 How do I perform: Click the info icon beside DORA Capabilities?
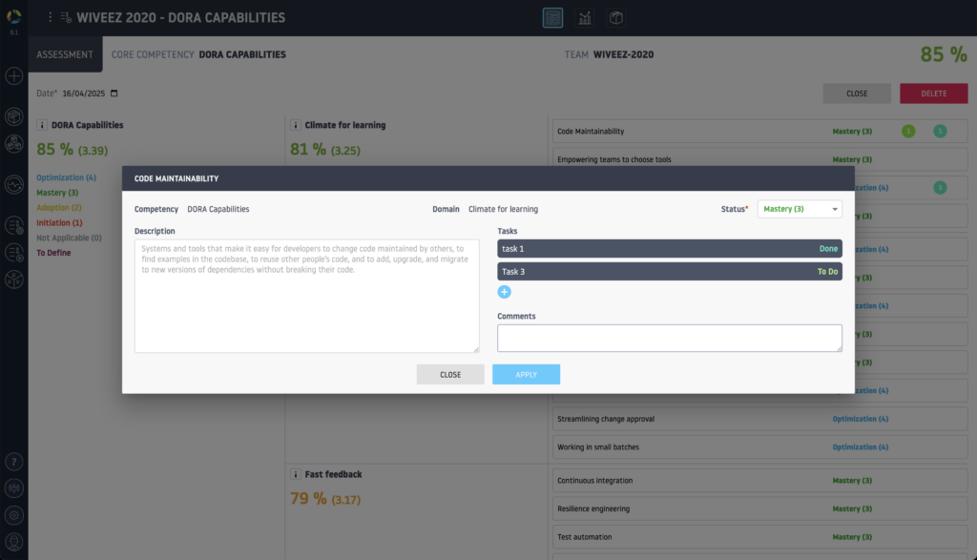point(44,125)
